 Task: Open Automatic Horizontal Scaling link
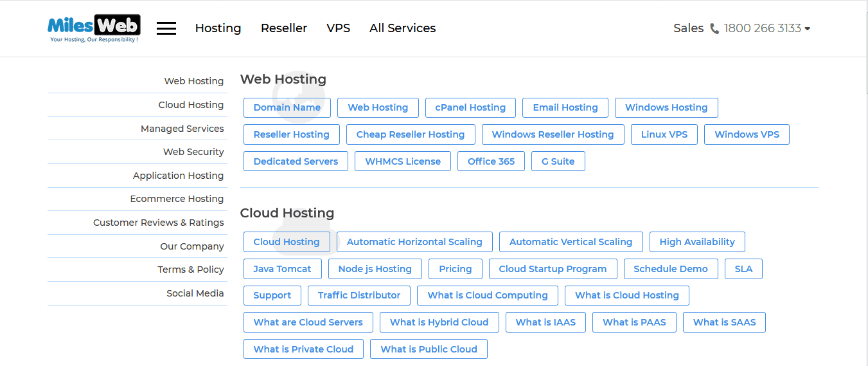tap(414, 242)
